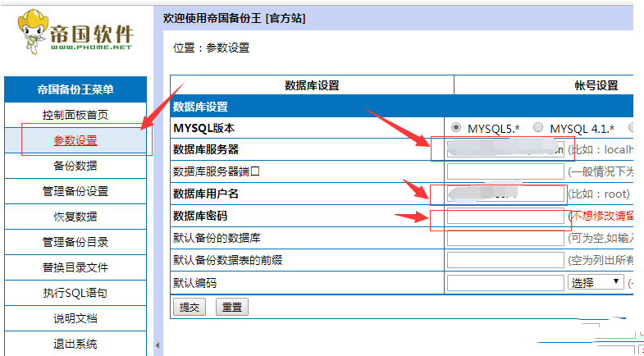
Task: Click 替换目录文件 in the sidebar
Action: click(75, 267)
